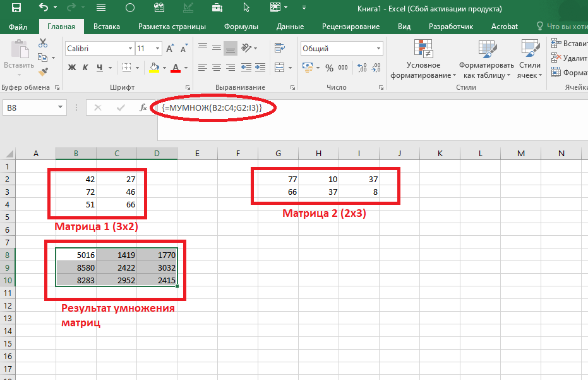Switch to the Acrobat tab

[505, 27]
